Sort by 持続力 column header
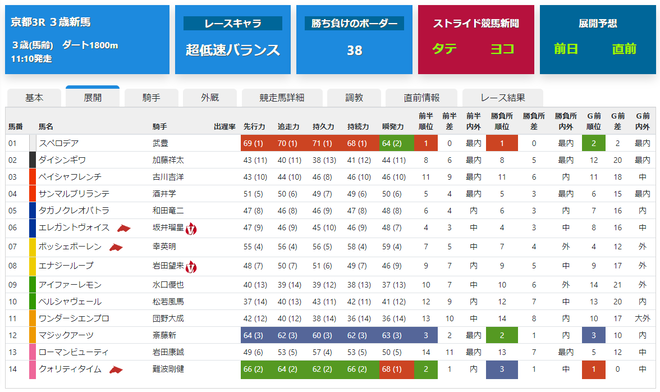 pos(358,127)
